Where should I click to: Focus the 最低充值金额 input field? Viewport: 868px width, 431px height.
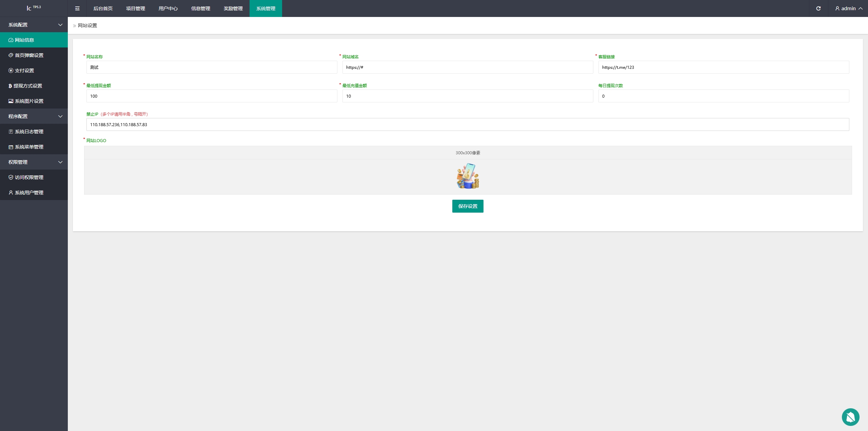pyautogui.click(x=468, y=96)
